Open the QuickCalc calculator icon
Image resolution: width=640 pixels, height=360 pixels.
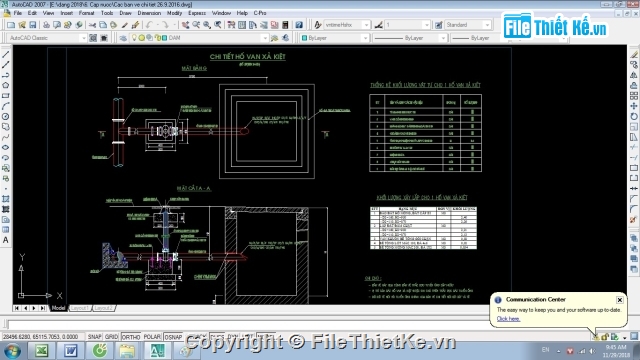[285, 25]
